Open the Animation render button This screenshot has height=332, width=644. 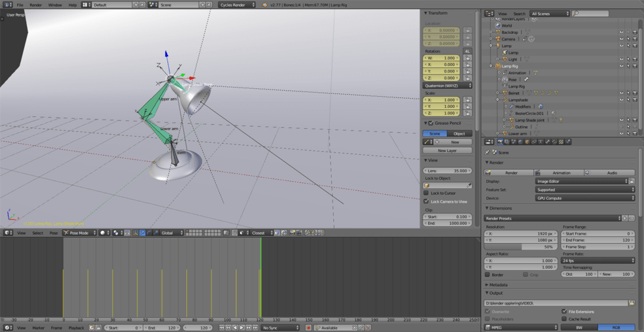560,173
